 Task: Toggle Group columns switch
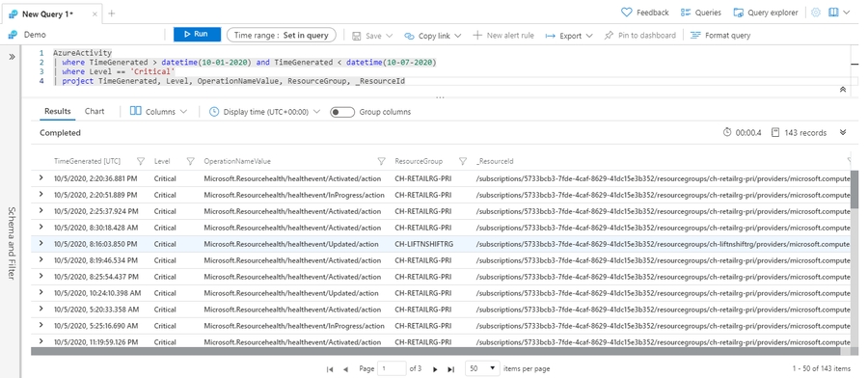(342, 112)
